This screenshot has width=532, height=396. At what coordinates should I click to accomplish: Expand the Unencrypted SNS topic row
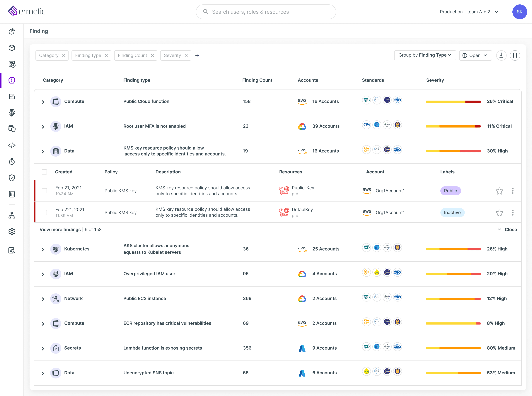click(43, 373)
